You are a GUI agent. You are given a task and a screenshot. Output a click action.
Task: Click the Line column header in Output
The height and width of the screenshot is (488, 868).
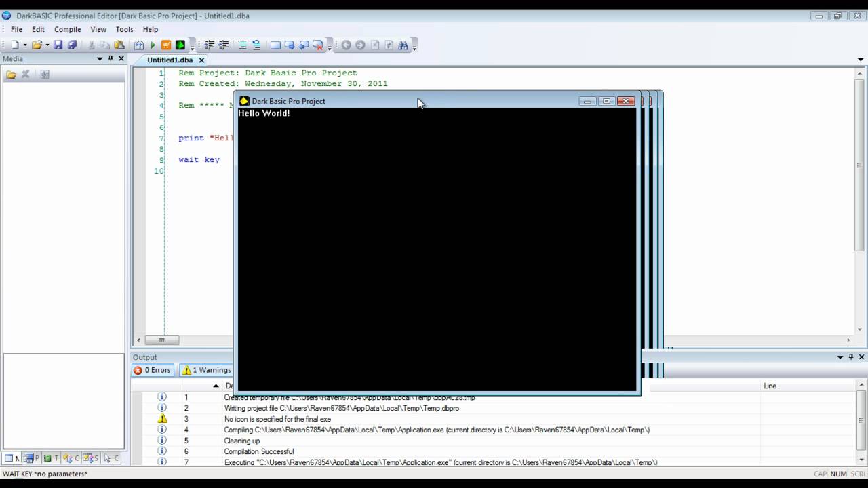click(x=807, y=386)
